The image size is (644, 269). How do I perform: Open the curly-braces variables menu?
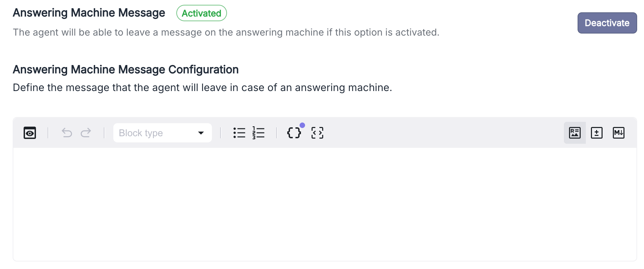coord(294,133)
